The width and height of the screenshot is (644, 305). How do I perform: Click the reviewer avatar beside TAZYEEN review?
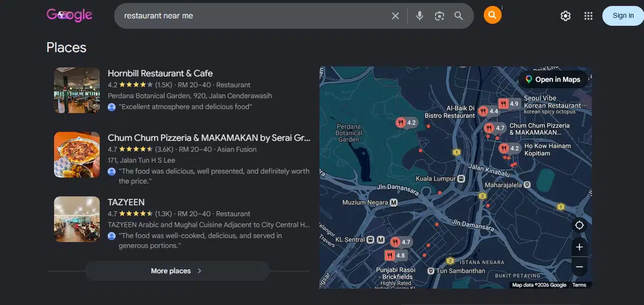click(112, 236)
